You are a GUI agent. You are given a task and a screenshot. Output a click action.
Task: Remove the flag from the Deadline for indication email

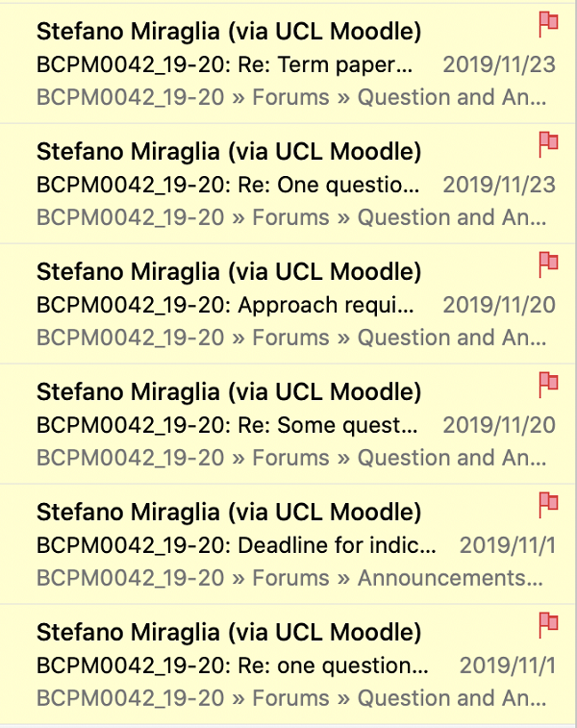pyautogui.click(x=548, y=506)
